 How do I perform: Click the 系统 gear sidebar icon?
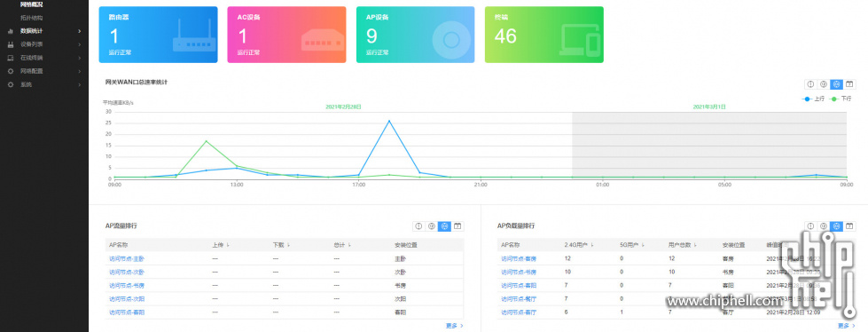(x=11, y=85)
